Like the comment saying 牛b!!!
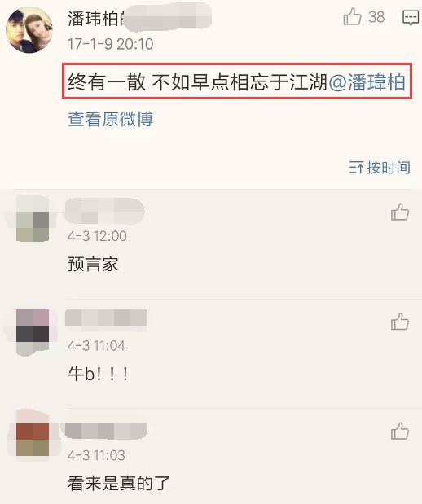This screenshot has height=504, width=422. (x=400, y=322)
